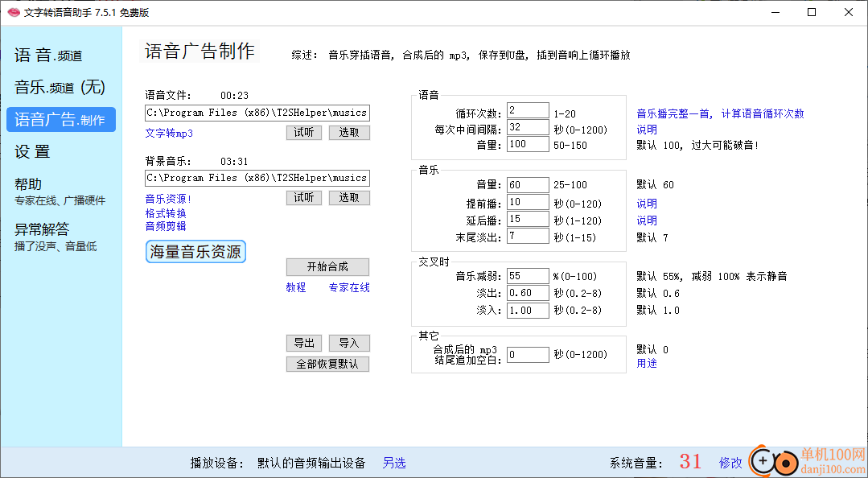868x478 pixels.
Task: Open the 文字转mp3 link
Action: pos(169,134)
